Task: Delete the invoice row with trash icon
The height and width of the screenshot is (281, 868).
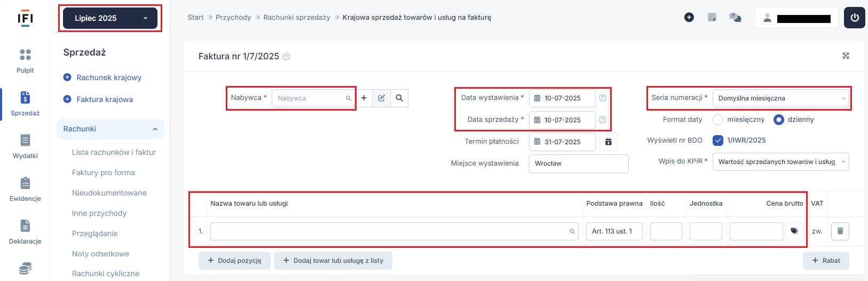Action: (x=840, y=231)
